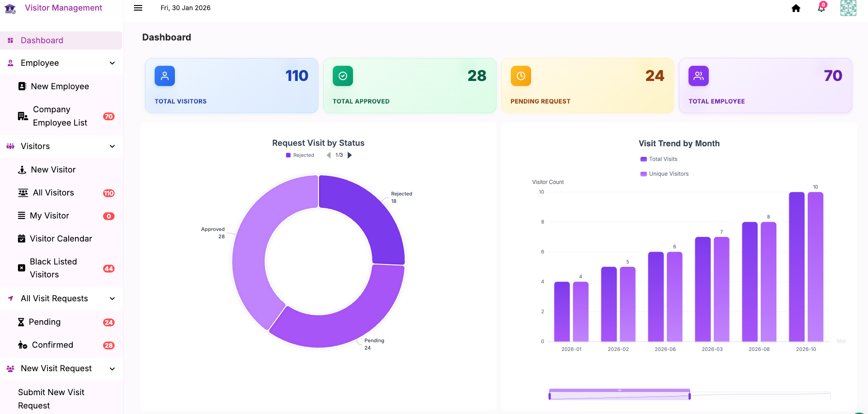Collapse the Visitors sidebar section

112,146
